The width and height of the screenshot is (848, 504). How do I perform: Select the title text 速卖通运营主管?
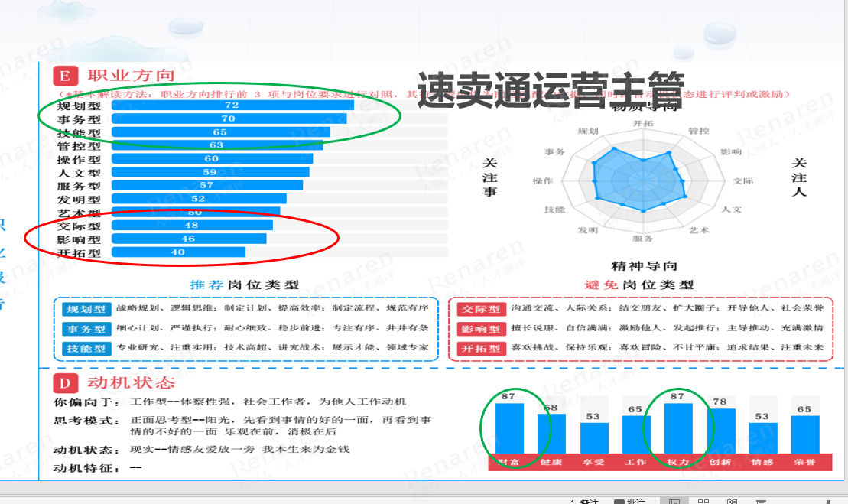pos(551,90)
